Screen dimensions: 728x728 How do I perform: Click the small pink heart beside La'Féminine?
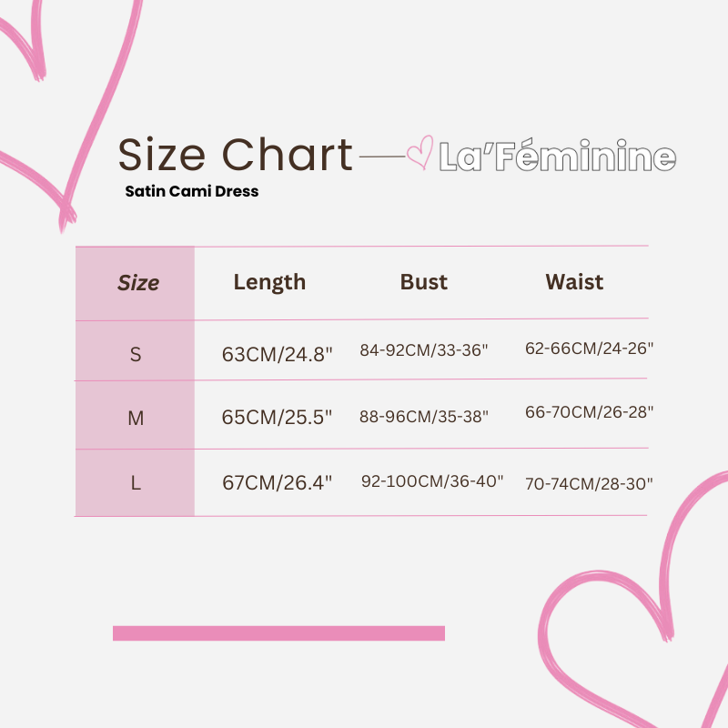point(419,155)
